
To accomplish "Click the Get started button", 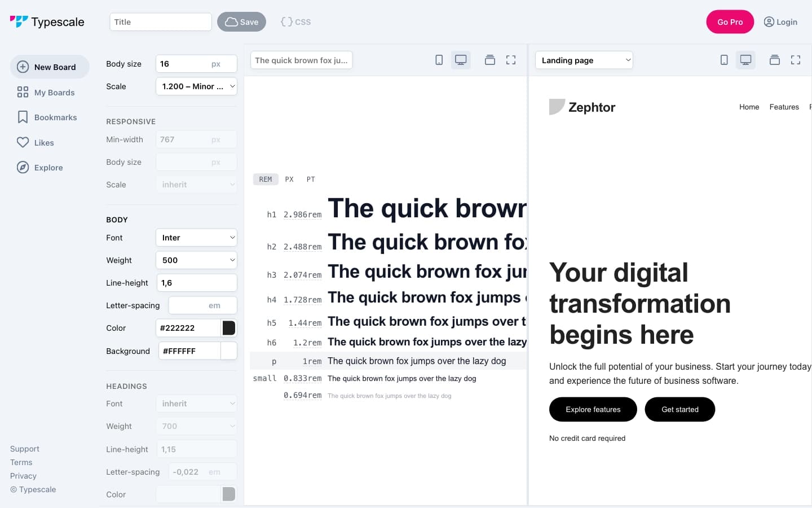I will tap(680, 409).
